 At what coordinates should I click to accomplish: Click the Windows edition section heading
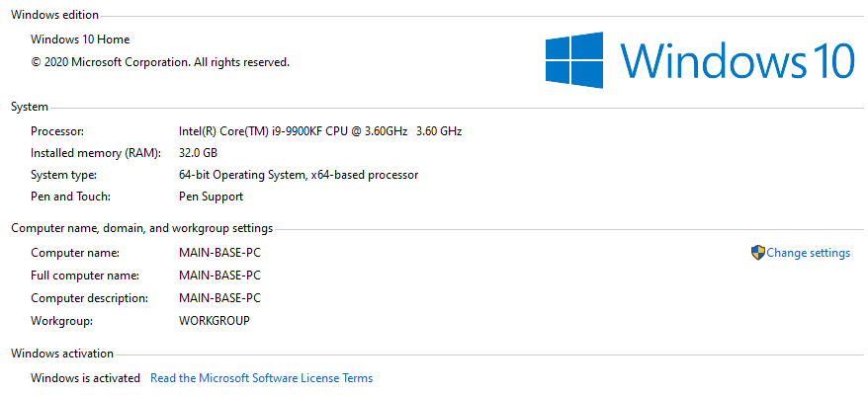point(54,15)
